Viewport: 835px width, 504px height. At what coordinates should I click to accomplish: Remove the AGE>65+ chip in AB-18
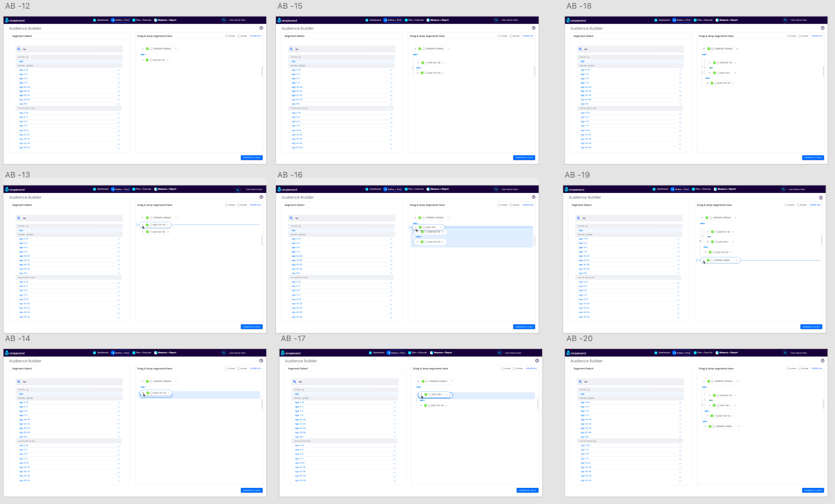tap(735, 73)
